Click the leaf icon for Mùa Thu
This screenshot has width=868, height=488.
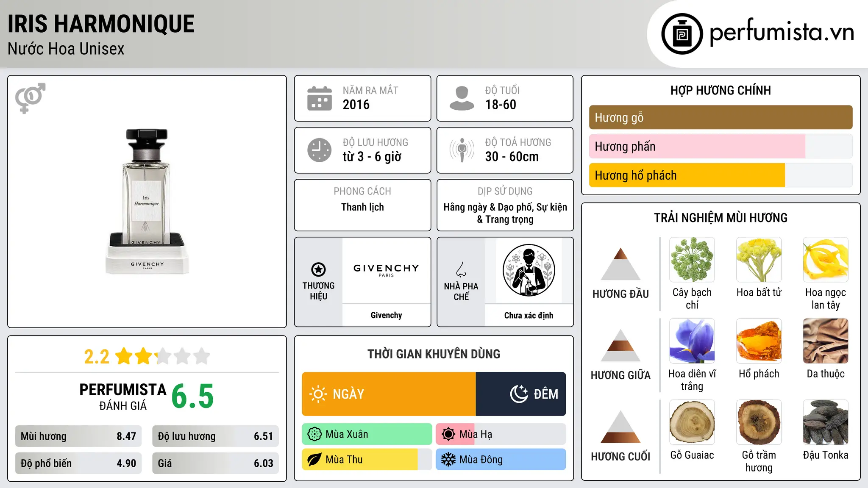click(314, 460)
